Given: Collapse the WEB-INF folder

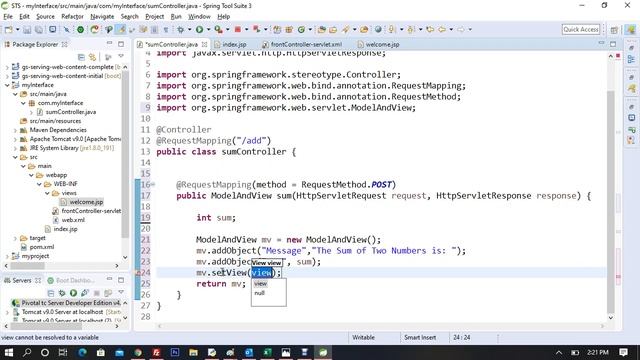Looking at the screenshot, I should click(39, 184).
